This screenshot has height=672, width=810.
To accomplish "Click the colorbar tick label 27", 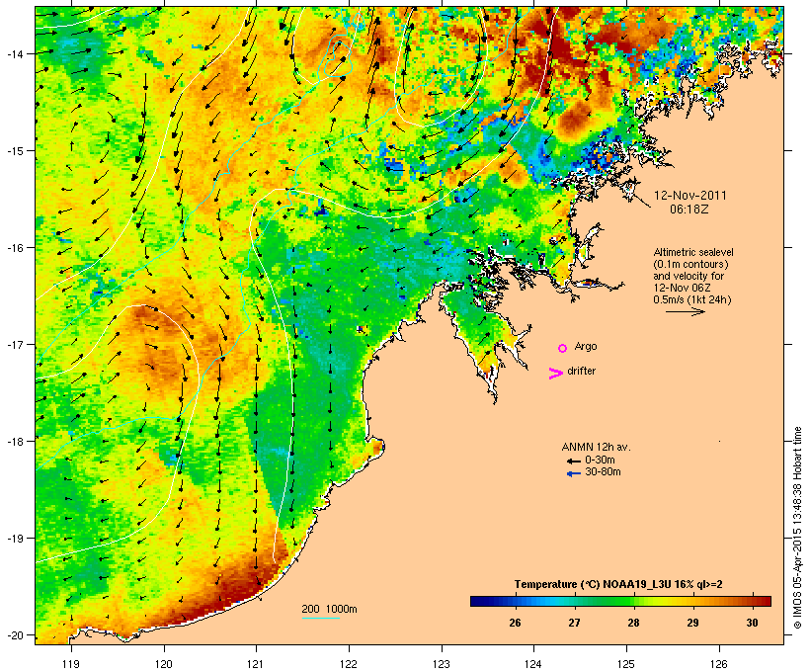I will click(x=574, y=623).
